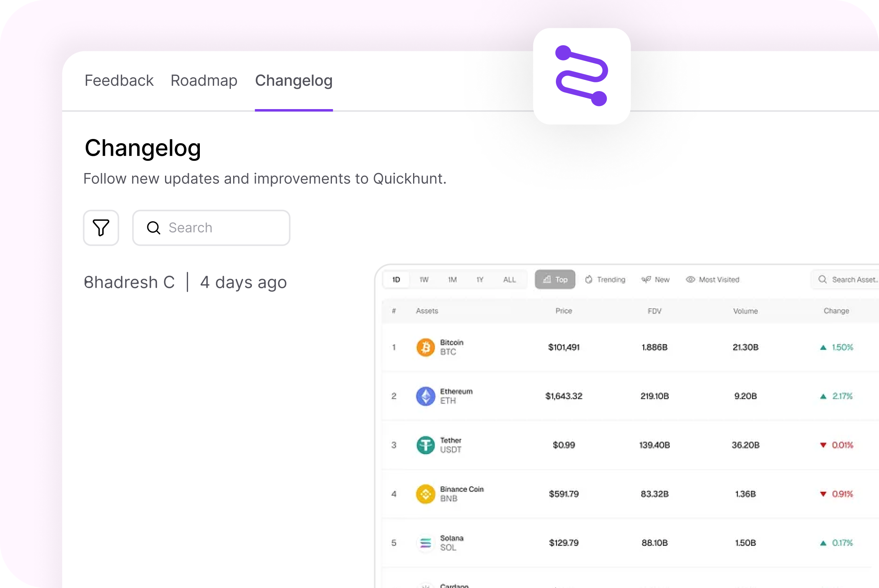
Task: Select the Changelog tab
Action: click(x=294, y=80)
